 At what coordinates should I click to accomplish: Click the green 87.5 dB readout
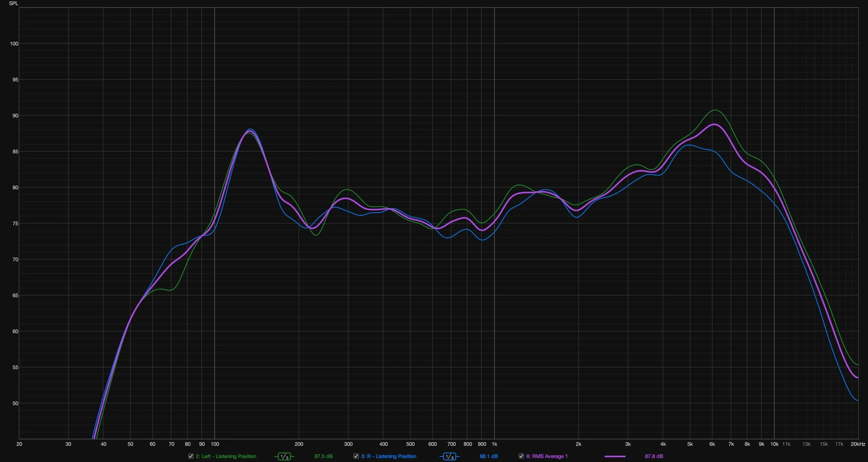[323, 456]
